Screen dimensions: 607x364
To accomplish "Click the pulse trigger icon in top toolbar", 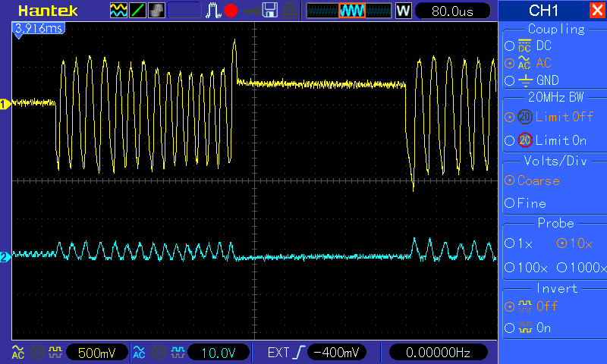I will pos(212,11).
